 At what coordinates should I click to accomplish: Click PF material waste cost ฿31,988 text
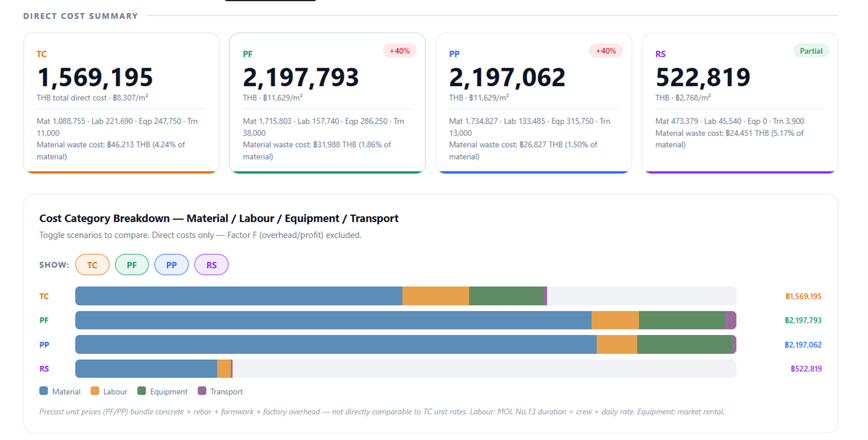point(317,150)
